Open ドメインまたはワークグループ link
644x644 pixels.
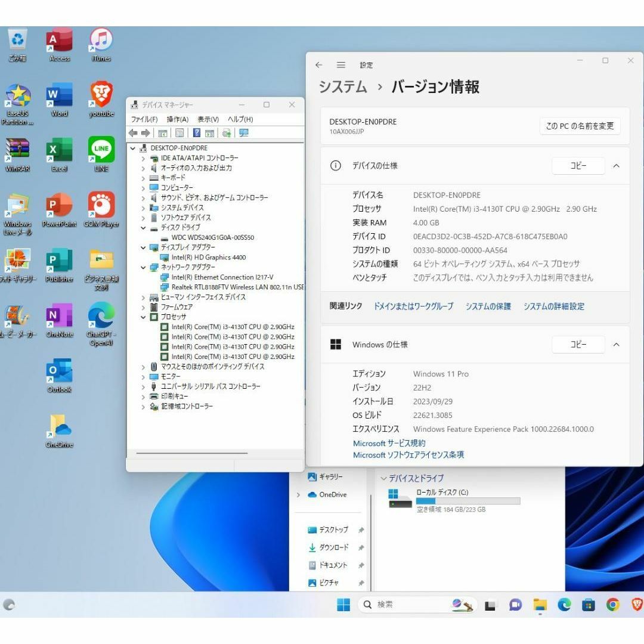[413, 306]
